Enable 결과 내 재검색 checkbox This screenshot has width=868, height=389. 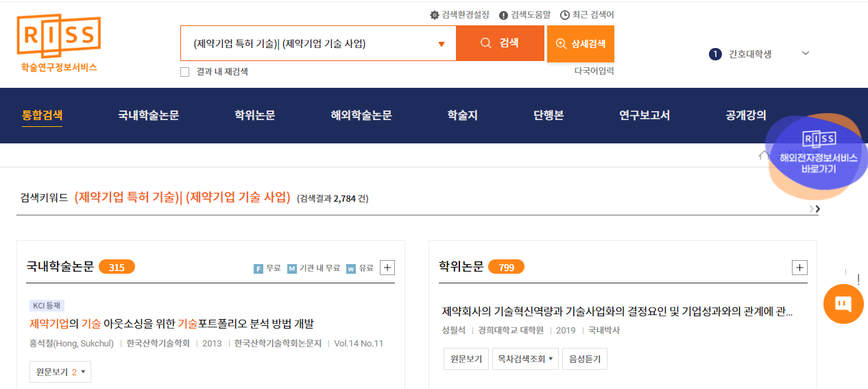pyautogui.click(x=184, y=72)
